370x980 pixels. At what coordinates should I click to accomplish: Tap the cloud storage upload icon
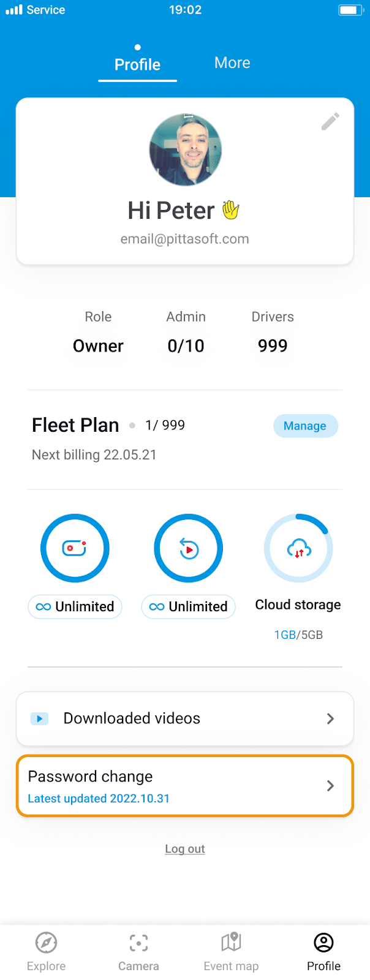pos(299,548)
